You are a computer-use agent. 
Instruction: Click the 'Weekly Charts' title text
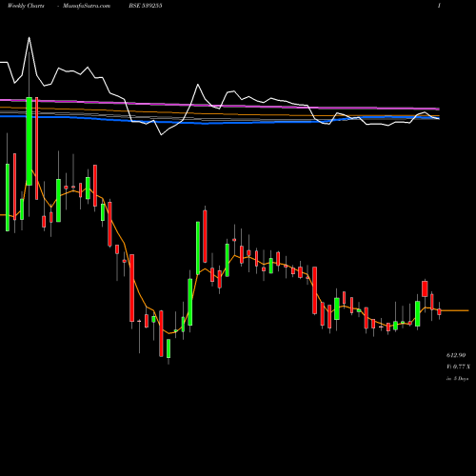pos(26,6)
